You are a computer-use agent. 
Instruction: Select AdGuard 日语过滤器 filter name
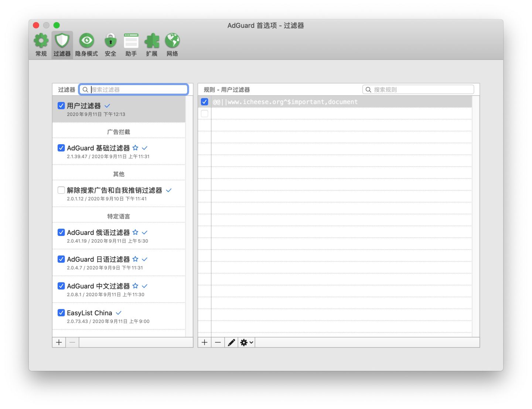(98, 259)
